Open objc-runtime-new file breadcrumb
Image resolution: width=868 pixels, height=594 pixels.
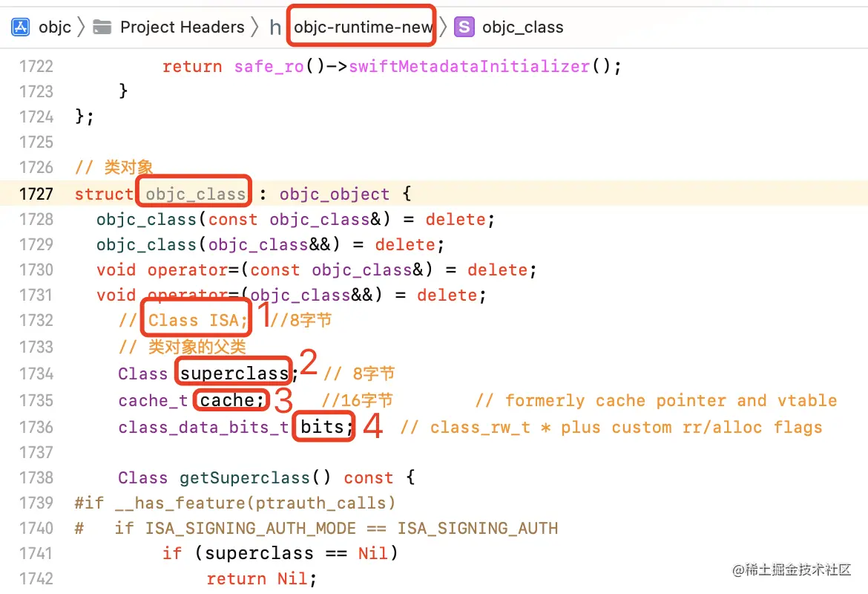[x=363, y=27]
